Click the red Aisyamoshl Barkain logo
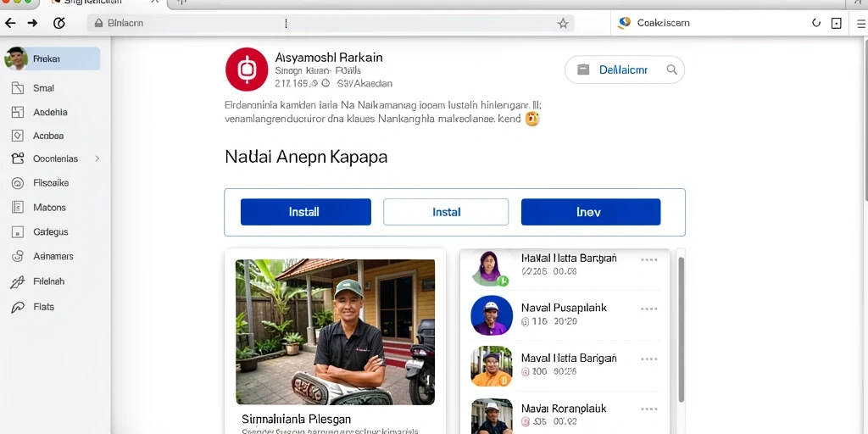Image resolution: width=868 pixels, height=434 pixels. pos(247,70)
